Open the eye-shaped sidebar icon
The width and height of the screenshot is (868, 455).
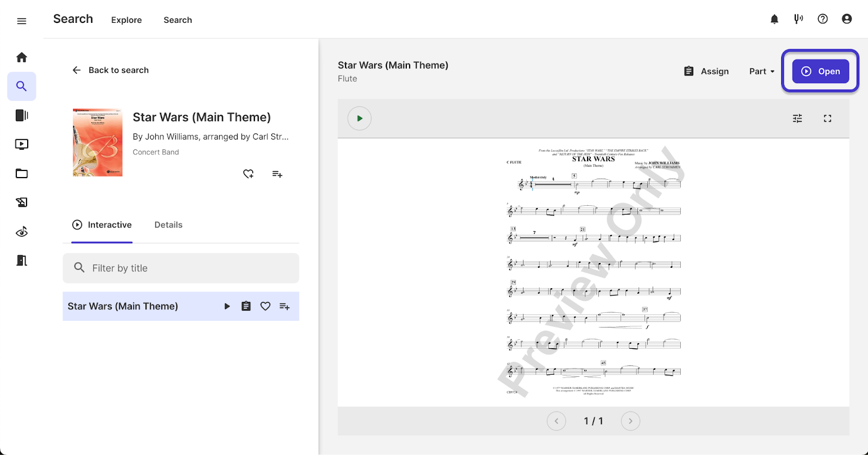click(x=22, y=232)
